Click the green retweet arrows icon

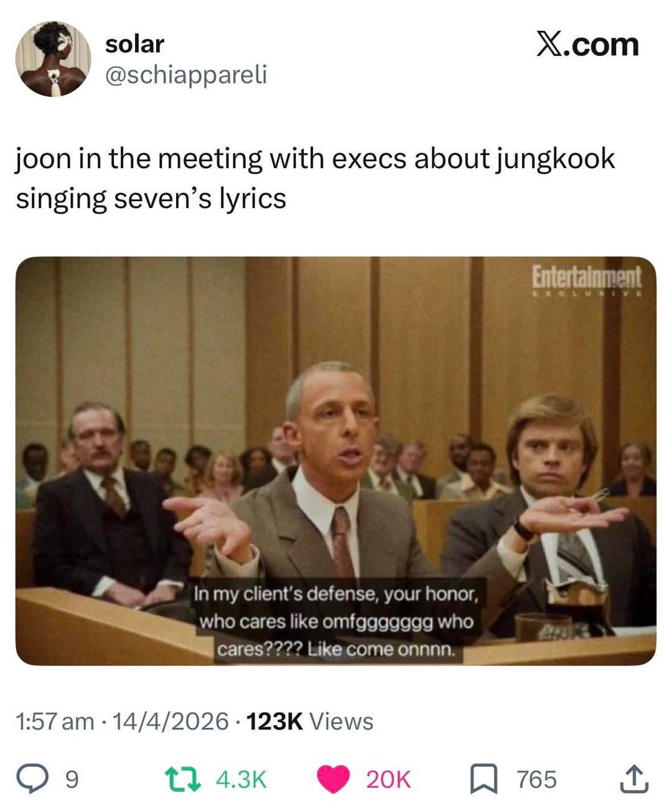(x=182, y=779)
